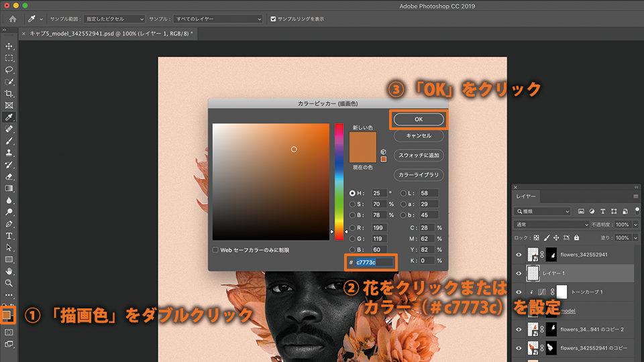Click the lock all icon in Layers
Image resolution: width=644 pixels, height=362 pixels.
576,237
